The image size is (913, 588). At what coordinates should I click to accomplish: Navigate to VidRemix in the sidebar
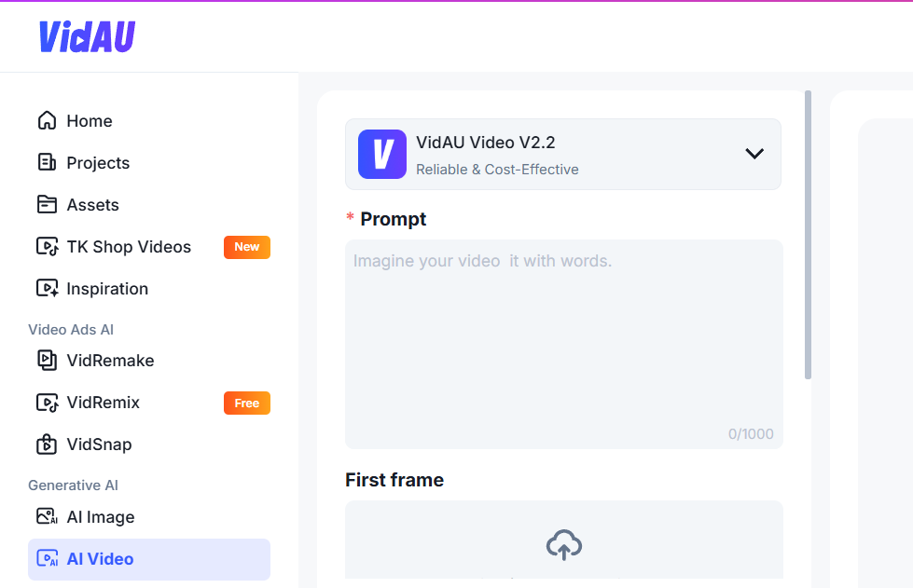point(104,403)
